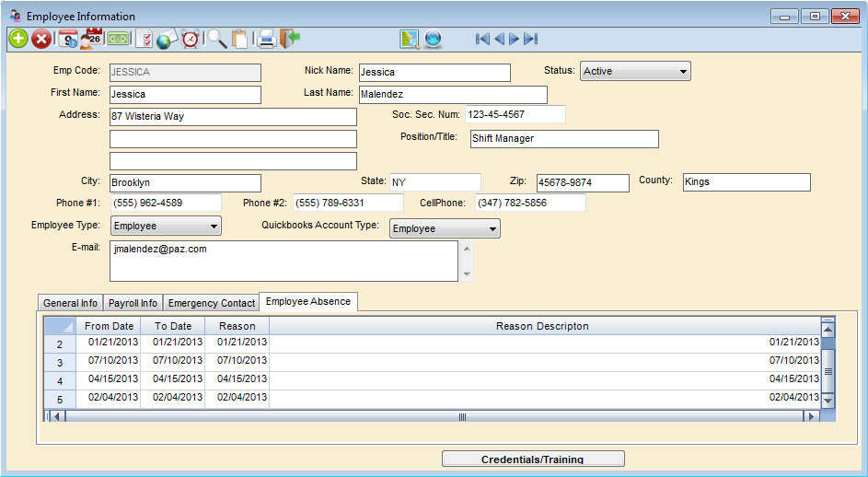The width and height of the screenshot is (868, 477).
Task: Click the Last Name field with Malendez
Action: 453,95
